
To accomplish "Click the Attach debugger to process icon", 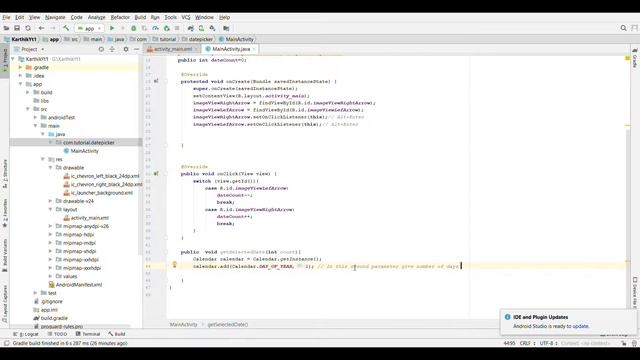I will tap(167, 28).
